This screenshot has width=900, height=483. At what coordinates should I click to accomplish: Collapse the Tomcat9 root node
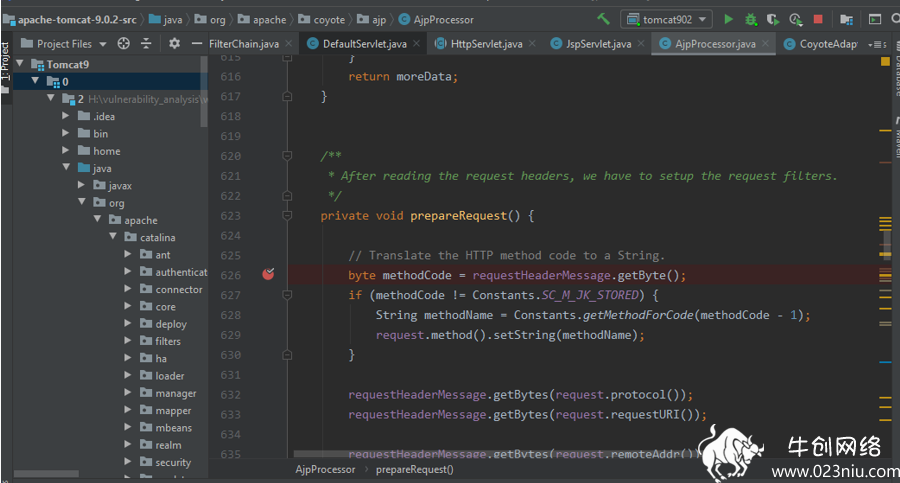pyautogui.click(x=20, y=63)
